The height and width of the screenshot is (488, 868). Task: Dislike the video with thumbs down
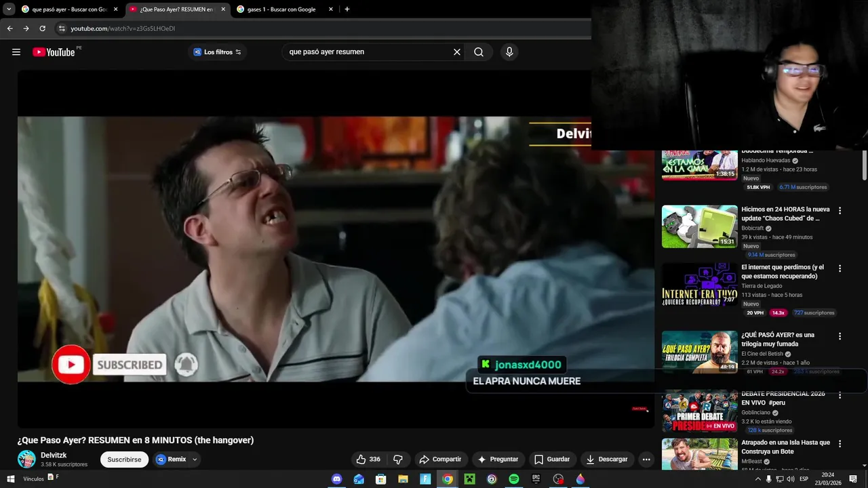click(398, 459)
